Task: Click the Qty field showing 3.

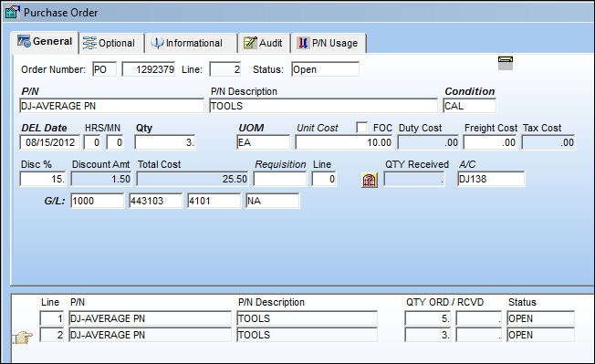Action: 165,142
